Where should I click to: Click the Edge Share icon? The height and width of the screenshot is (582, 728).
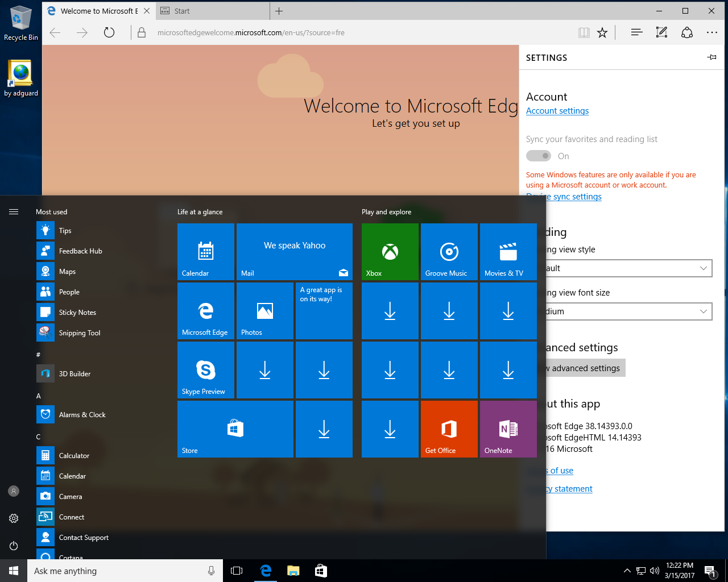687,33
